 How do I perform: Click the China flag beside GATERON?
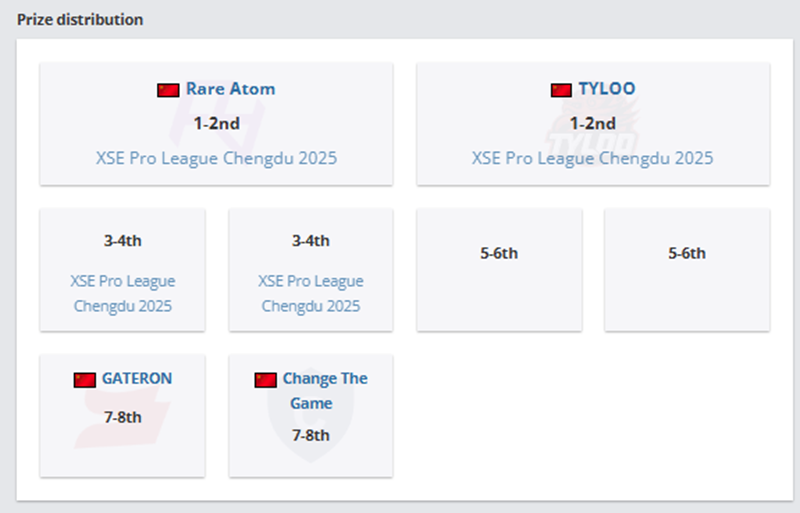(85, 380)
